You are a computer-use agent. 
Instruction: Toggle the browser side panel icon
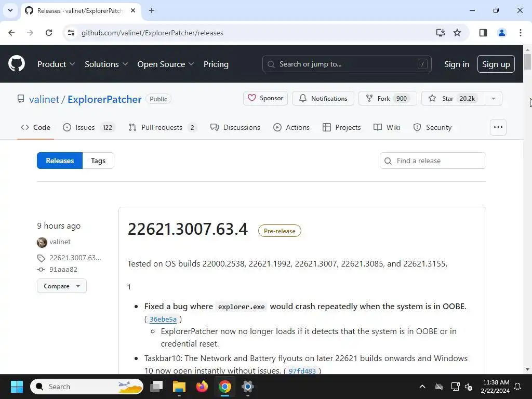point(483,33)
